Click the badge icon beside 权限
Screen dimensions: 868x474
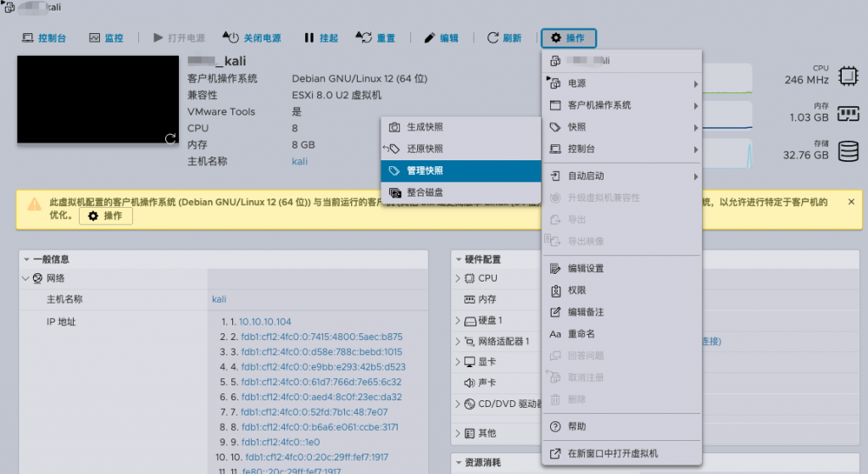(x=556, y=290)
